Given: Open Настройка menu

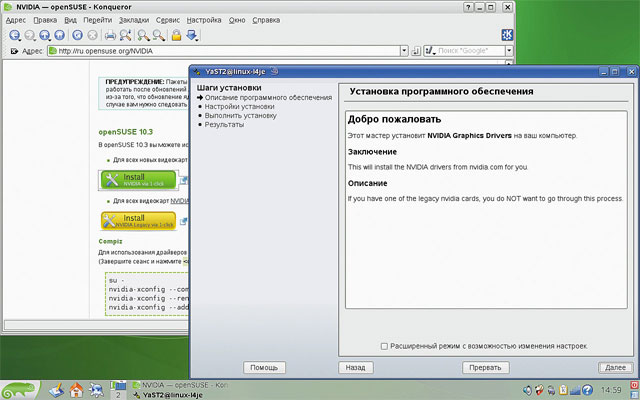Looking at the screenshot, I should (204, 20).
